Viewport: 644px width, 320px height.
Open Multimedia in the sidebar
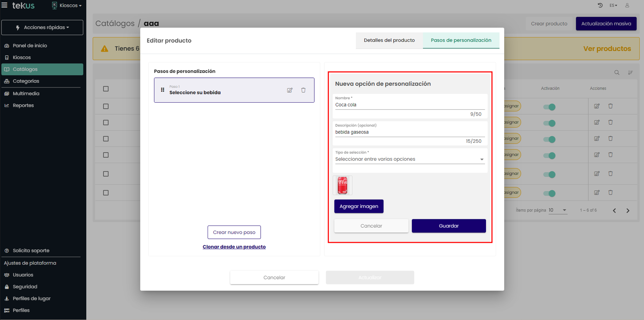point(26,93)
